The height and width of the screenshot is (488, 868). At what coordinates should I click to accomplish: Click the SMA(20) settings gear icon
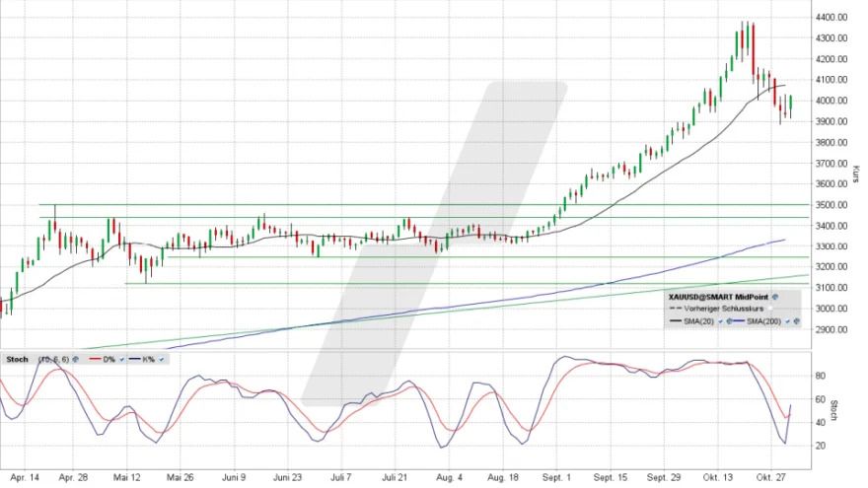click(728, 321)
